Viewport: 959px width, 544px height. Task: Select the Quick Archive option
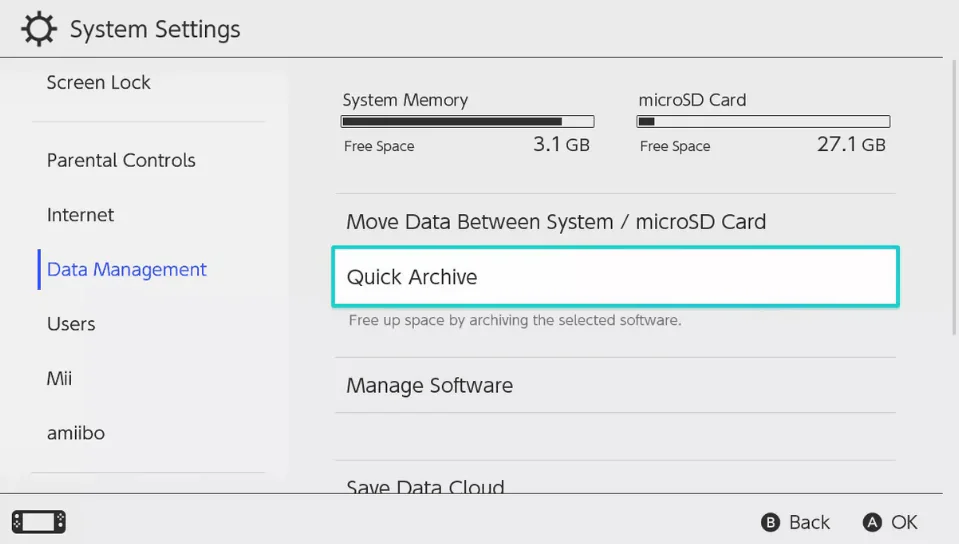tap(615, 277)
